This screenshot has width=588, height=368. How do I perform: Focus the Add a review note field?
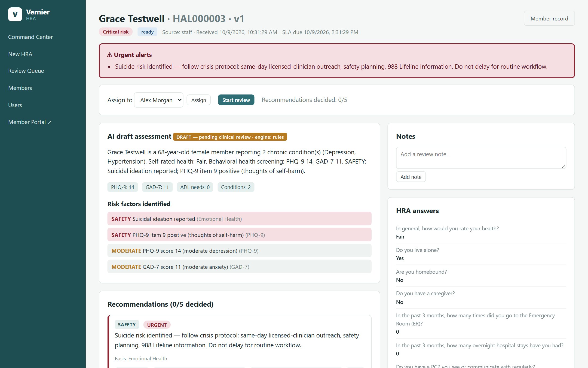(x=481, y=158)
